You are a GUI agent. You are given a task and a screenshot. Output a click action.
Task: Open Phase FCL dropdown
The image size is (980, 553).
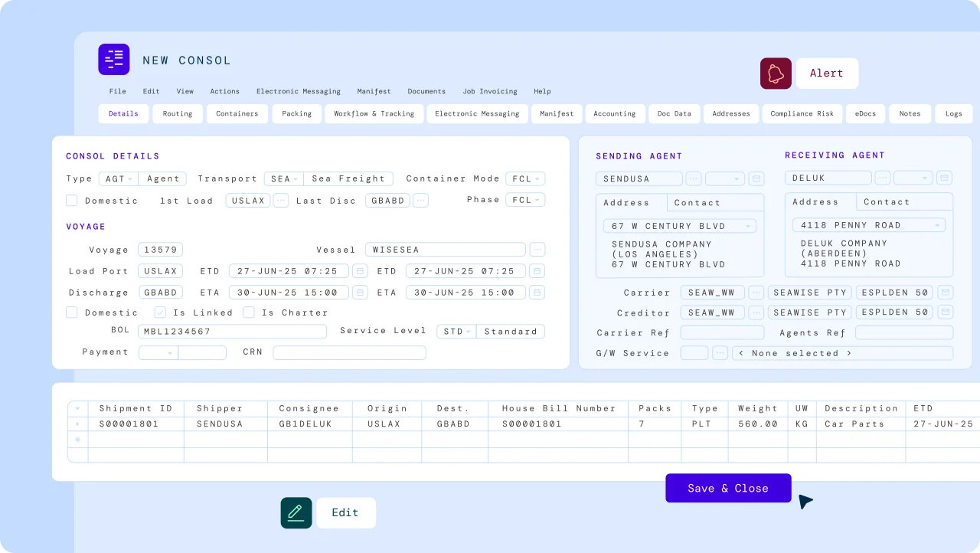(x=525, y=200)
